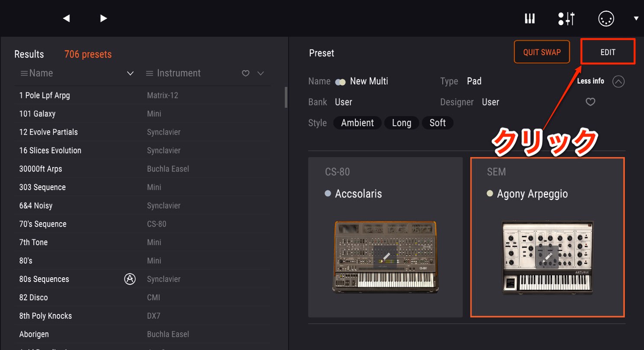Open MIDI settings connector icon
The height and width of the screenshot is (350, 644).
[606, 18]
